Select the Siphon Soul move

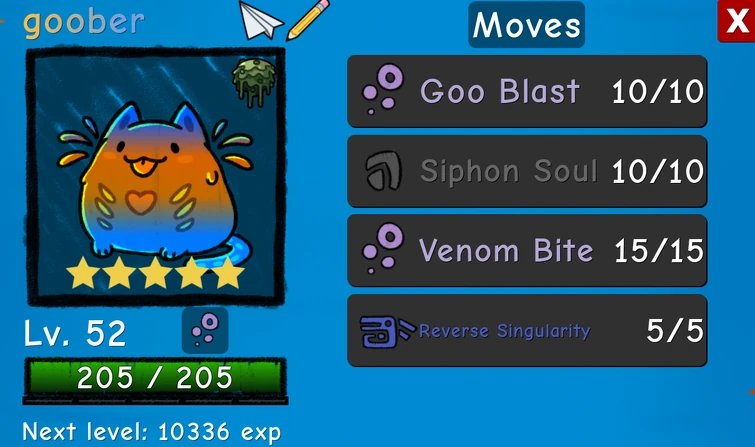527,171
